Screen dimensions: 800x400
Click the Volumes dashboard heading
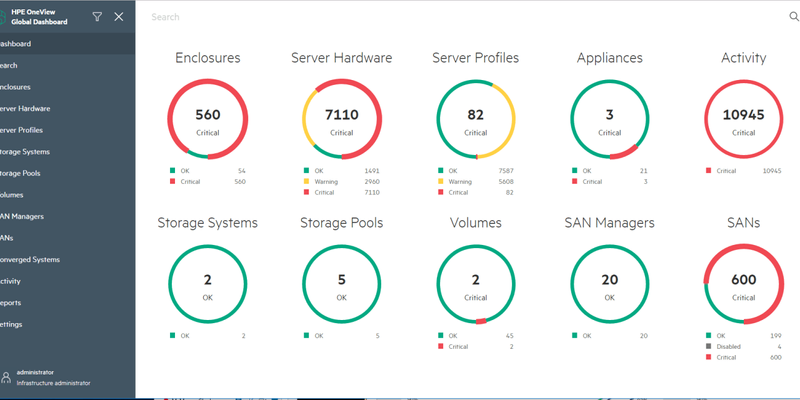pyautogui.click(x=476, y=223)
